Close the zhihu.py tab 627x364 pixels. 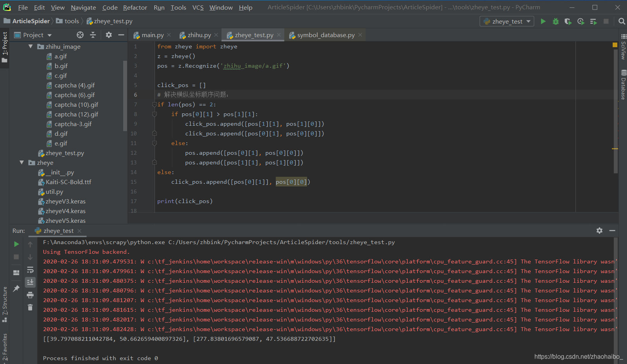click(216, 35)
